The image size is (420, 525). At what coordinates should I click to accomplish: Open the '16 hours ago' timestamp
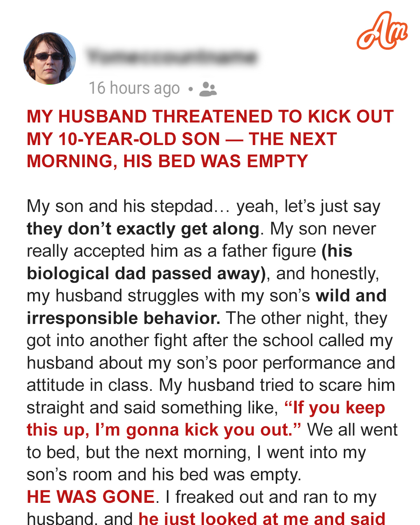pos(134,88)
